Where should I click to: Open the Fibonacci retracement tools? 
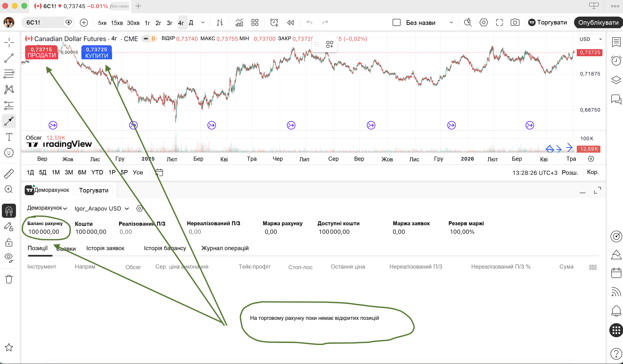[9, 74]
